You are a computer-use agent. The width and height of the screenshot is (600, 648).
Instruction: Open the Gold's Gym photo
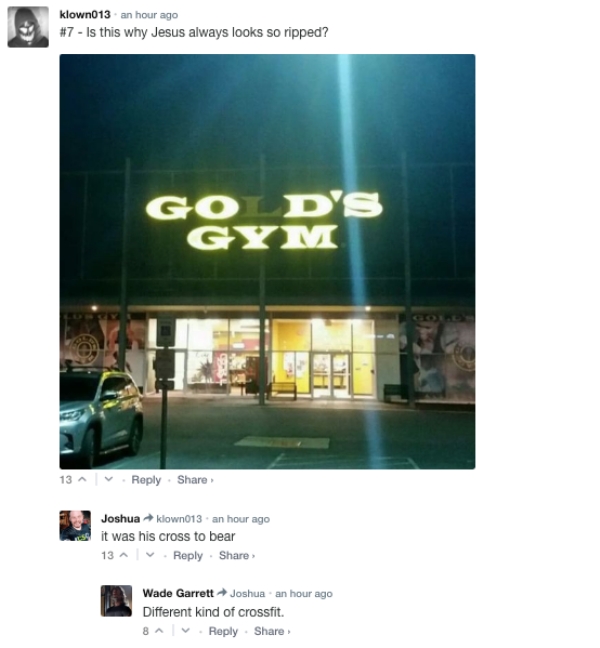pyautogui.click(x=267, y=262)
